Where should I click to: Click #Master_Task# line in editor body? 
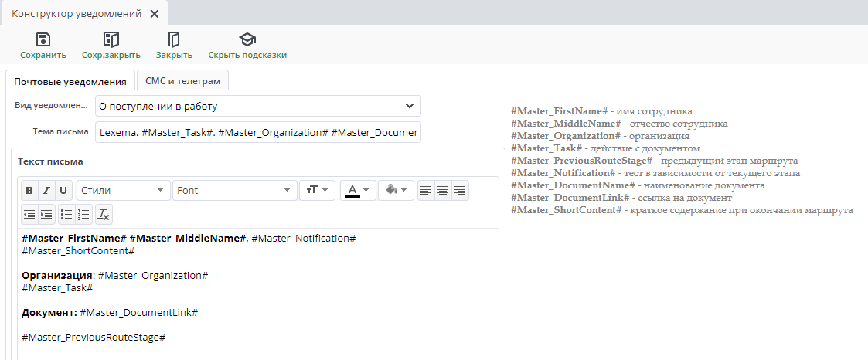[57, 287]
